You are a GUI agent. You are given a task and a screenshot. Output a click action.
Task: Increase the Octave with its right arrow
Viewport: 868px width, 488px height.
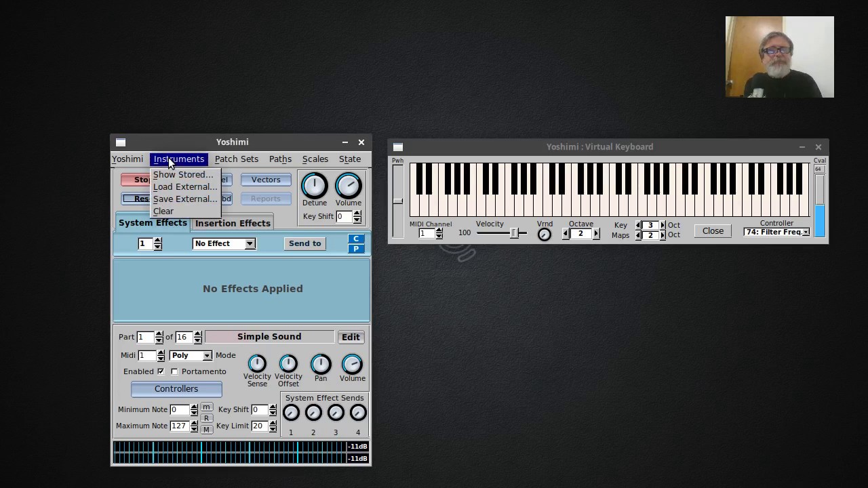click(x=596, y=234)
